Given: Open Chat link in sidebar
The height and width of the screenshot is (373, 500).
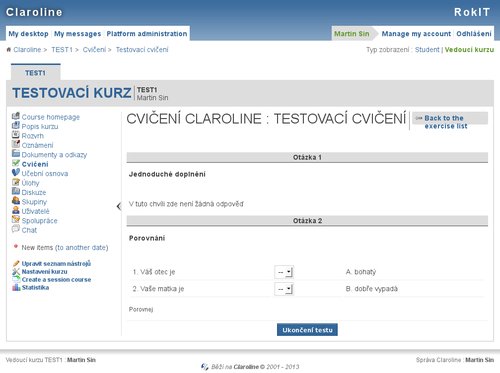Looking at the screenshot, I should click(29, 230).
